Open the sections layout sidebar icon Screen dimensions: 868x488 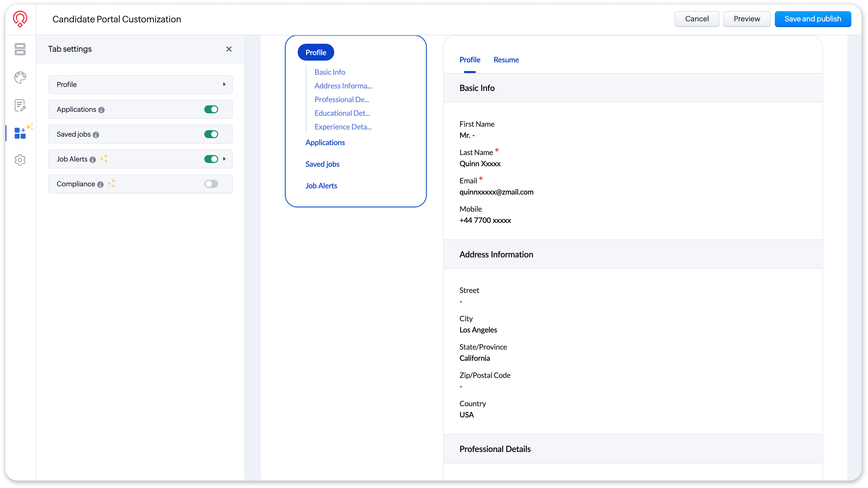(20, 49)
